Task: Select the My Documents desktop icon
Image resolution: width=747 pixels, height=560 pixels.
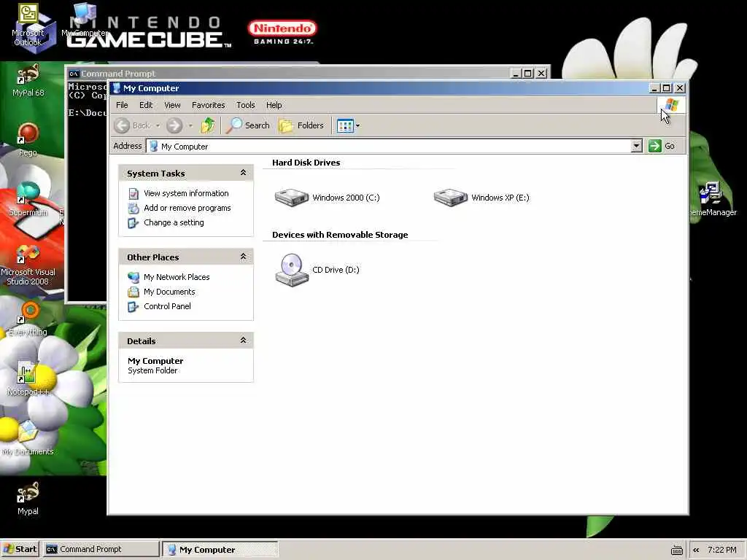Action: (x=28, y=438)
